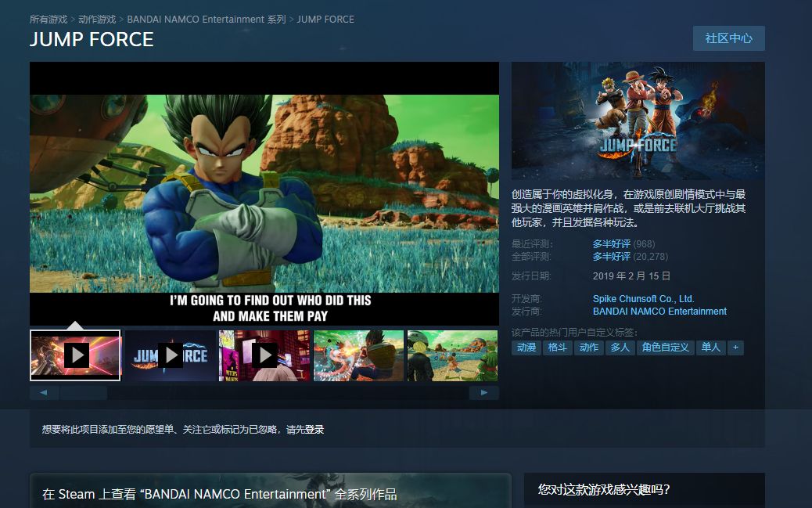Go to 动作游戏 breadcrumb category
Image resolution: width=812 pixels, height=508 pixels.
point(97,19)
